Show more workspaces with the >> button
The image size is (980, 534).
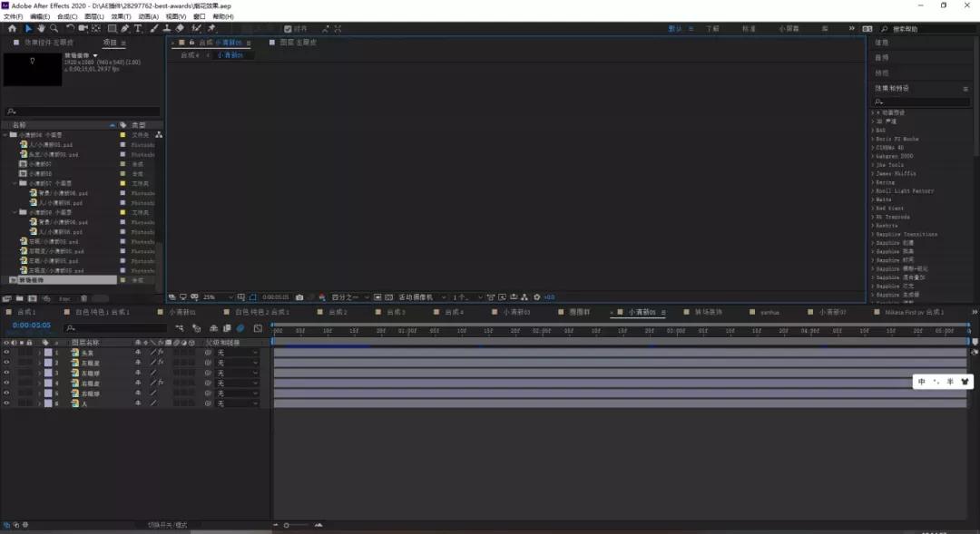pos(851,29)
